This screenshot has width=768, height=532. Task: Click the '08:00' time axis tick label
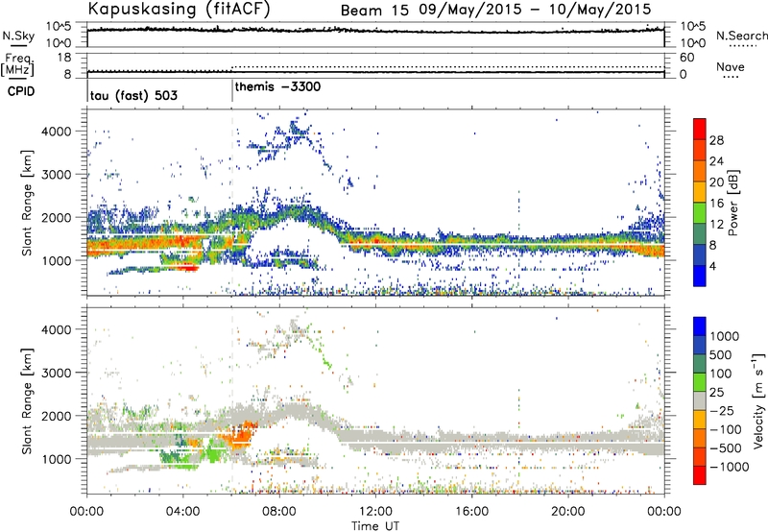pyautogui.click(x=279, y=512)
